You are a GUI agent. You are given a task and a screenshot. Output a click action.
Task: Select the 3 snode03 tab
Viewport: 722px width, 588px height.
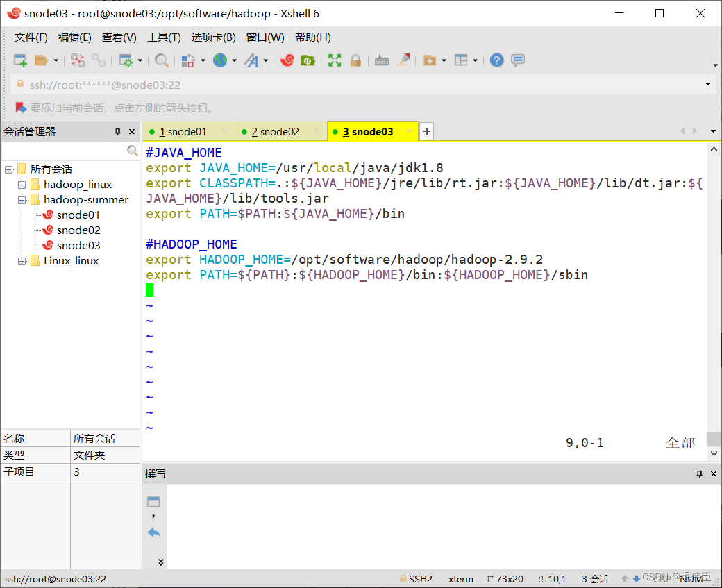pyautogui.click(x=367, y=132)
